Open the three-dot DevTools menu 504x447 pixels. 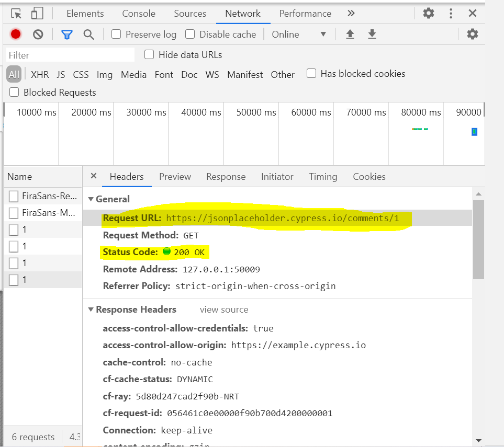point(451,13)
